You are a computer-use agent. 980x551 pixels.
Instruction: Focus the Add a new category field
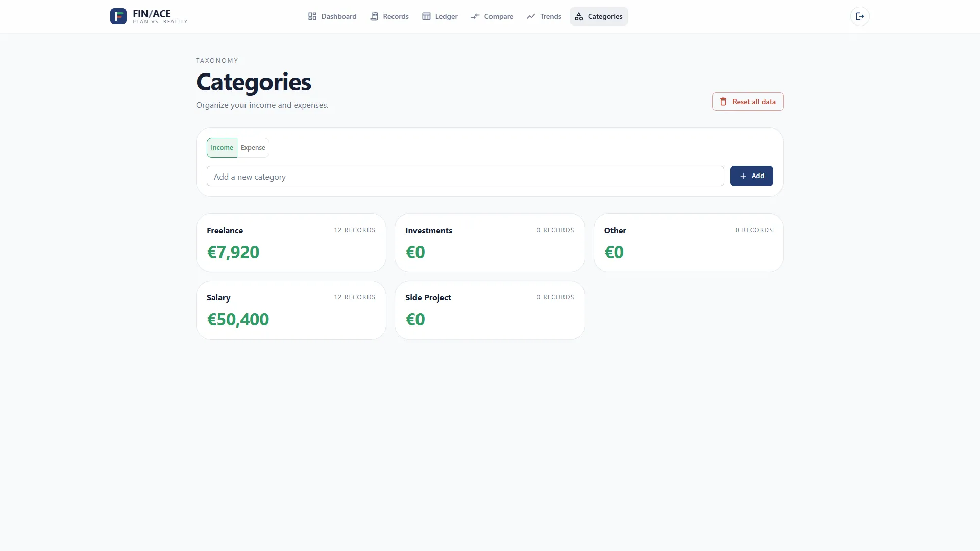point(465,176)
